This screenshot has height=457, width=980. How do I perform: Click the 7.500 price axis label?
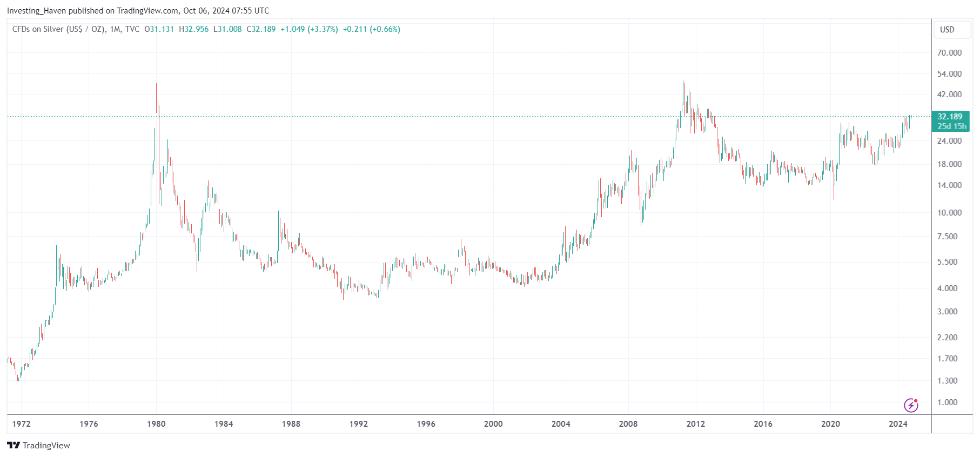point(947,237)
